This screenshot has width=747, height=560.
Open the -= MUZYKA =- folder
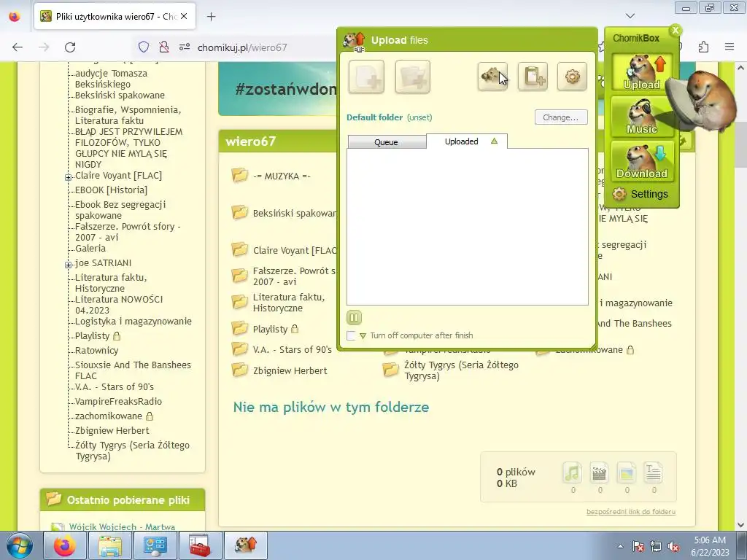point(282,176)
